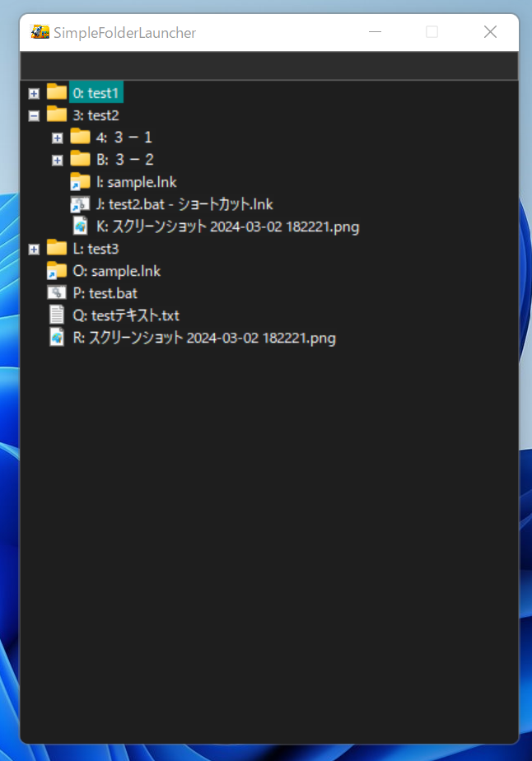The image size is (532, 761).
Task: Click the folder icon for test1
Action: 57,92
